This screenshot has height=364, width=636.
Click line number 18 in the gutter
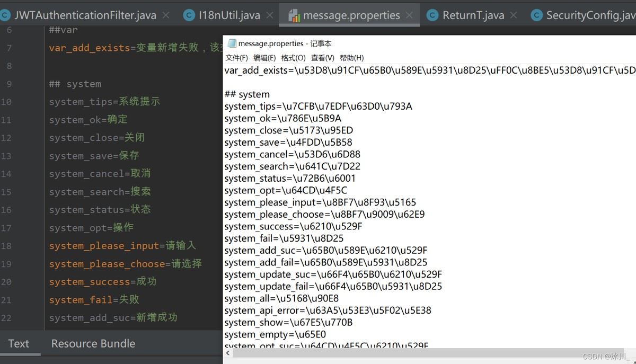(x=6, y=245)
